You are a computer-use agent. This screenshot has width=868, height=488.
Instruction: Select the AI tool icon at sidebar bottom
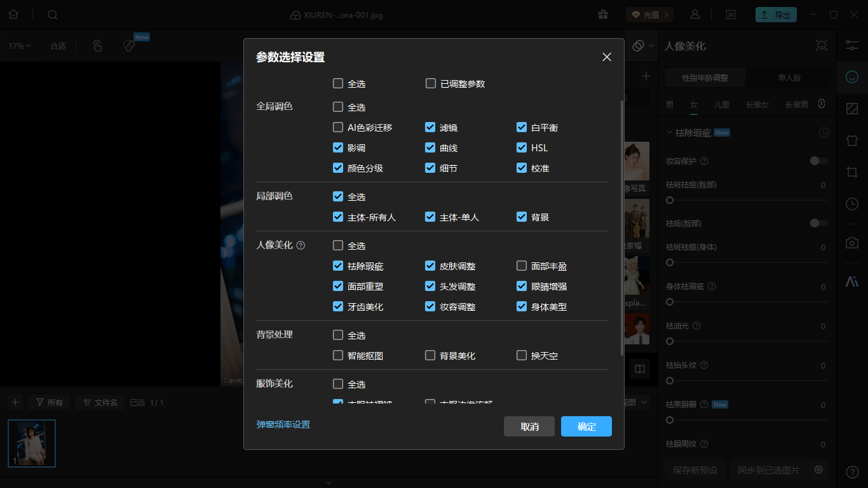coord(852,280)
